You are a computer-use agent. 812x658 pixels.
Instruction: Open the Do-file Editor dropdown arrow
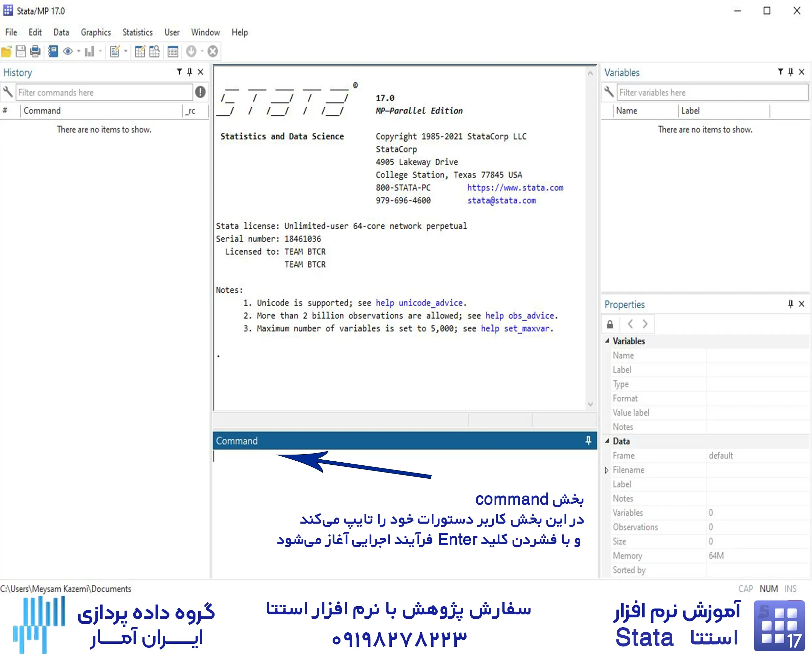(x=126, y=51)
